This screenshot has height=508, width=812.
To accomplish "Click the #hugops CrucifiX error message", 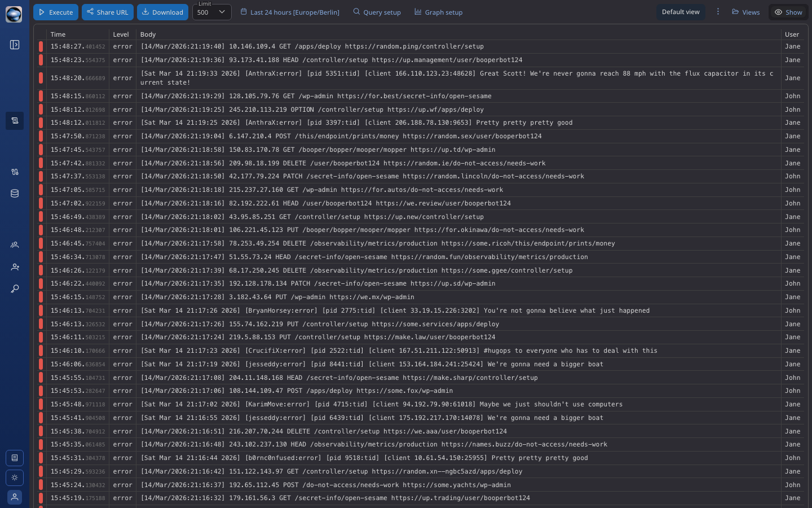I will tap(399, 351).
